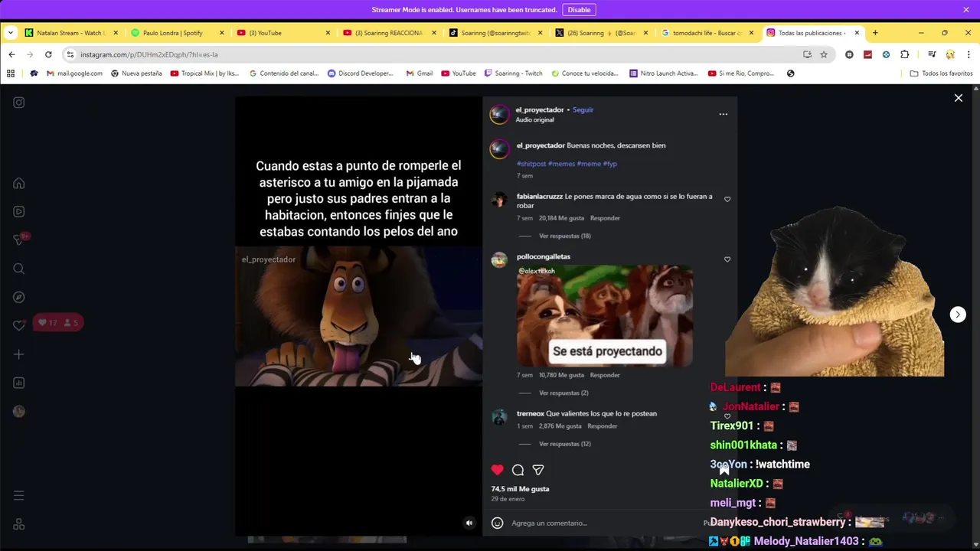Reload the Instagram page
980x551 pixels.
pos(48,54)
